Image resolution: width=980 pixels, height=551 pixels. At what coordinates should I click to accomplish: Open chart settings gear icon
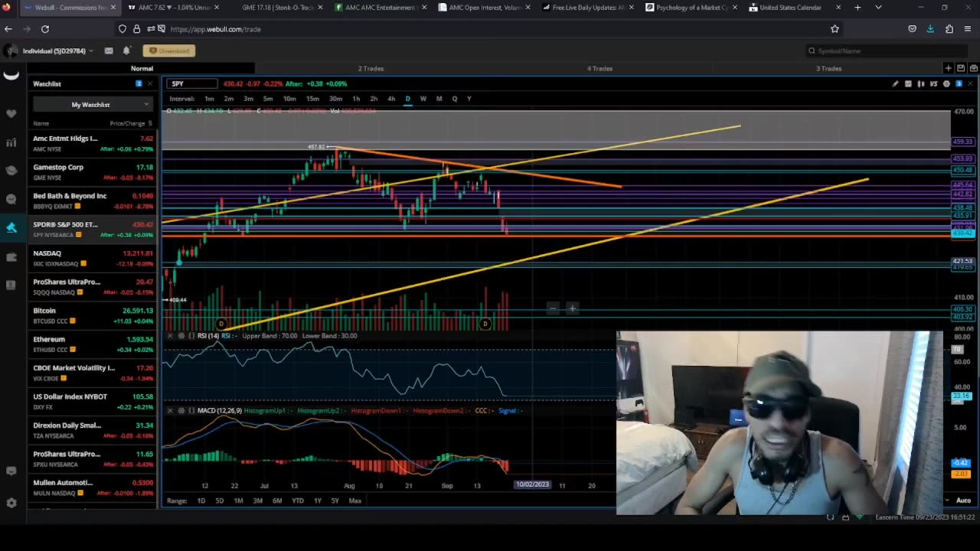click(946, 83)
